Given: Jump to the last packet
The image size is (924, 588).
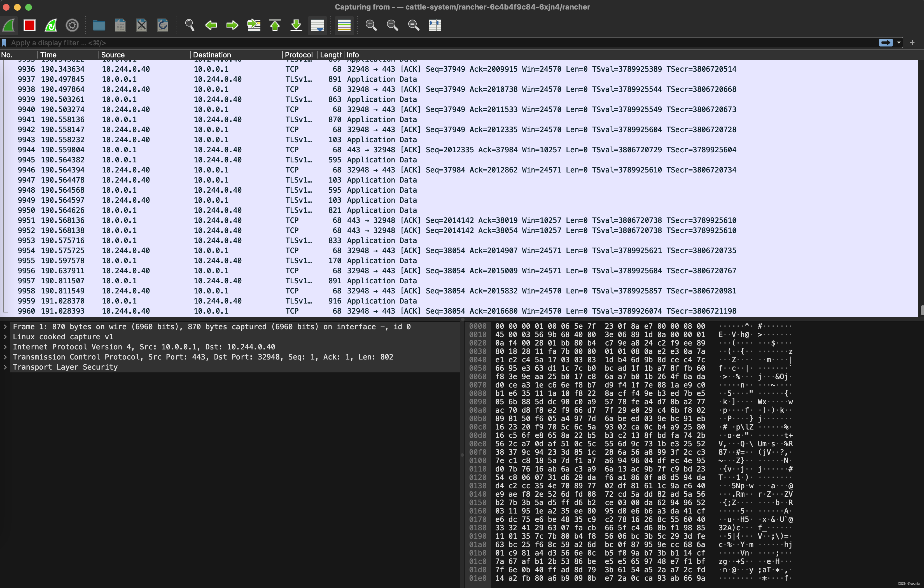Looking at the screenshot, I should click(296, 25).
